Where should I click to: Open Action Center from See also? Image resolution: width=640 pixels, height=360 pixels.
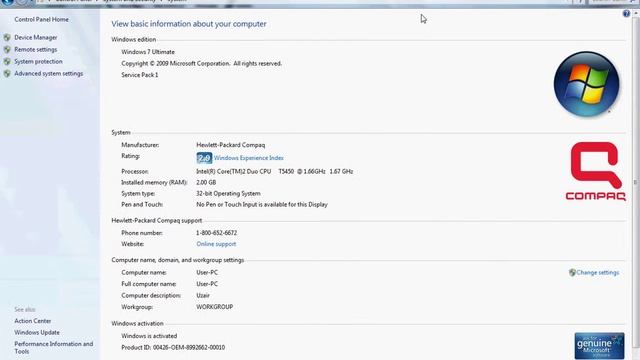click(x=33, y=321)
